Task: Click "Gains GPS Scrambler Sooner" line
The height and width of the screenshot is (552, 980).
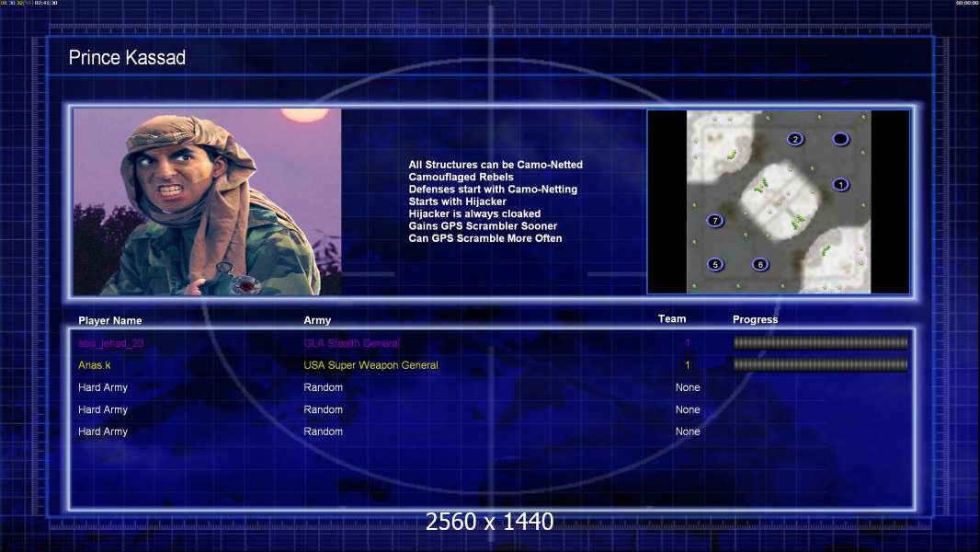Action: (x=484, y=225)
